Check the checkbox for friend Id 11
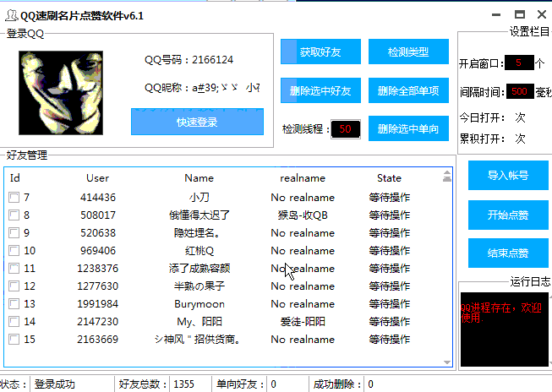Viewport: 552px width, 392px height. pyautogui.click(x=14, y=268)
